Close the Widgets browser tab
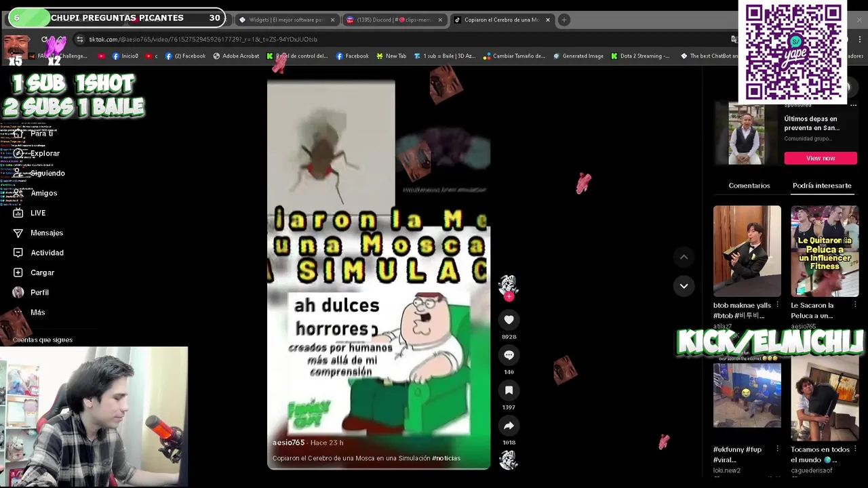Screen dimensions: 868x488 point(332,20)
